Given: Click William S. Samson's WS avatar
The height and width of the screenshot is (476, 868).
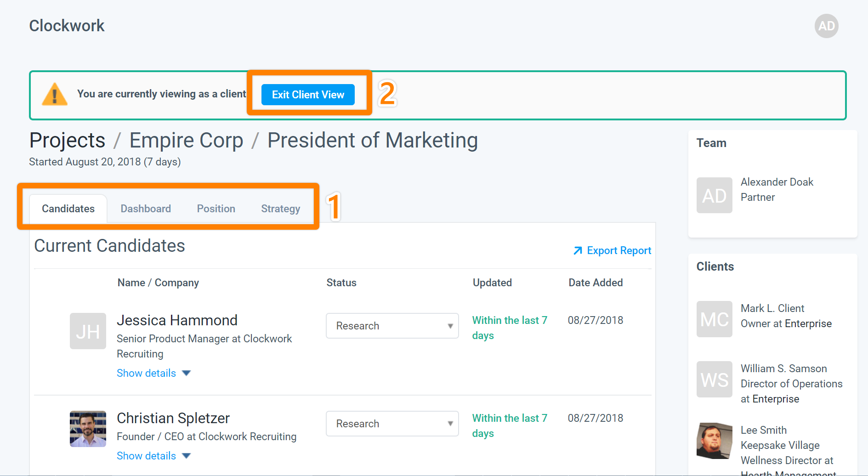Looking at the screenshot, I should pos(714,379).
